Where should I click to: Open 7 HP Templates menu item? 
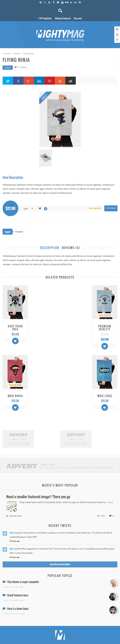click(x=45, y=18)
